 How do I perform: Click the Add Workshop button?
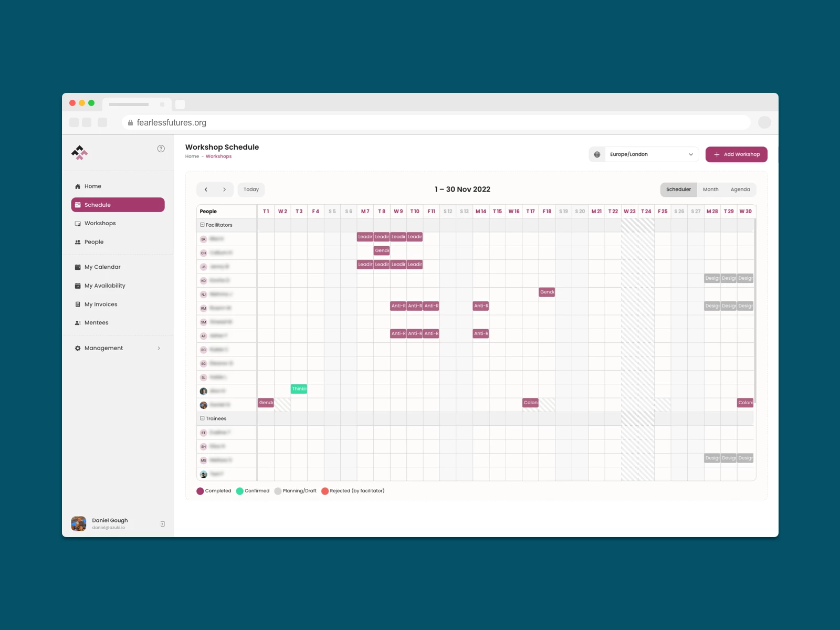736,154
